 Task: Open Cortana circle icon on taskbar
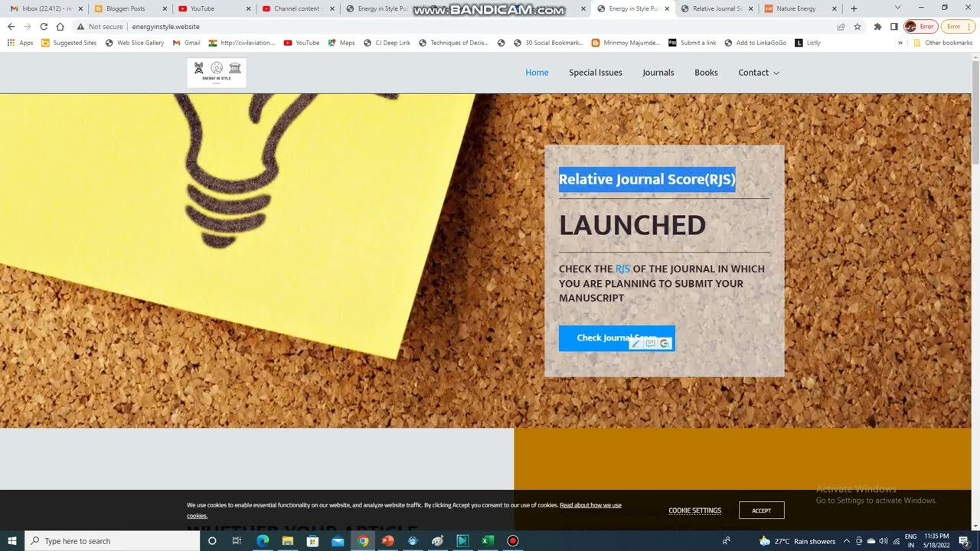point(212,541)
